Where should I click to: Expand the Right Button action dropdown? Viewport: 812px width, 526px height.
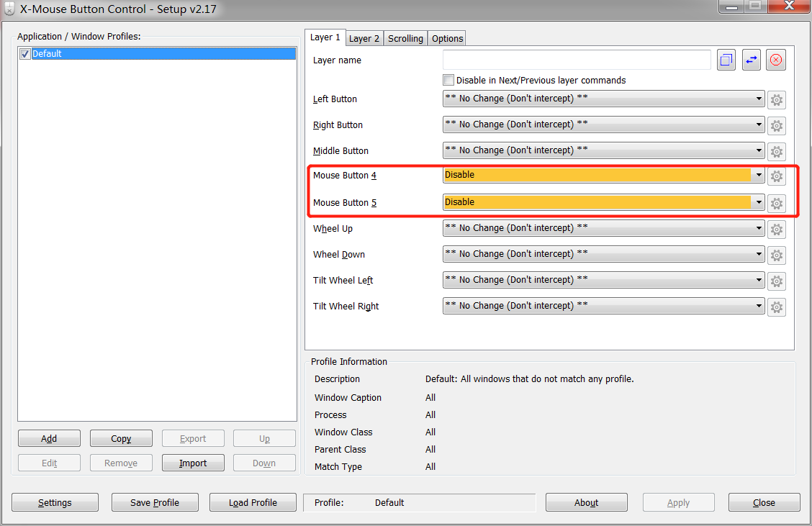tap(604, 124)
